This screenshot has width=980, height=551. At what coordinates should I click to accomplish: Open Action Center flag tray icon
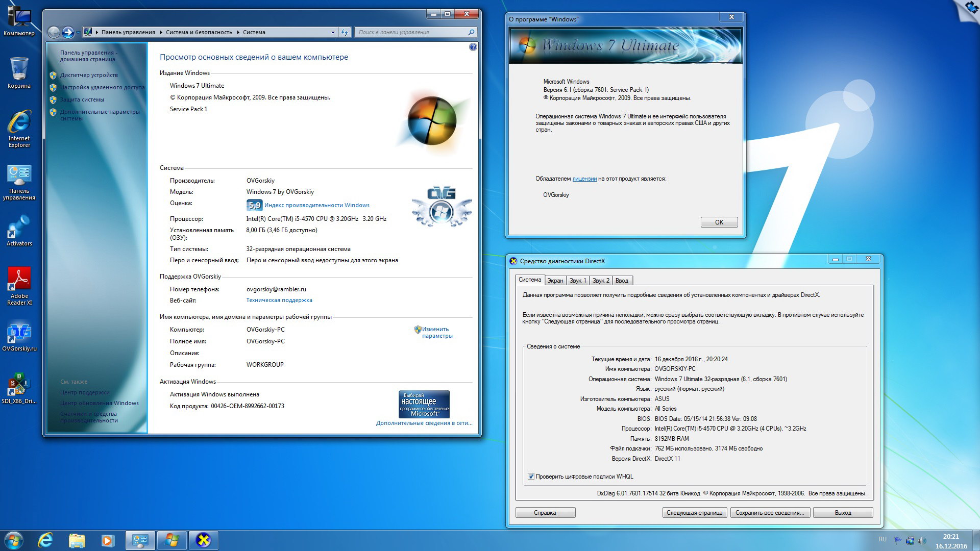point(898,540)
